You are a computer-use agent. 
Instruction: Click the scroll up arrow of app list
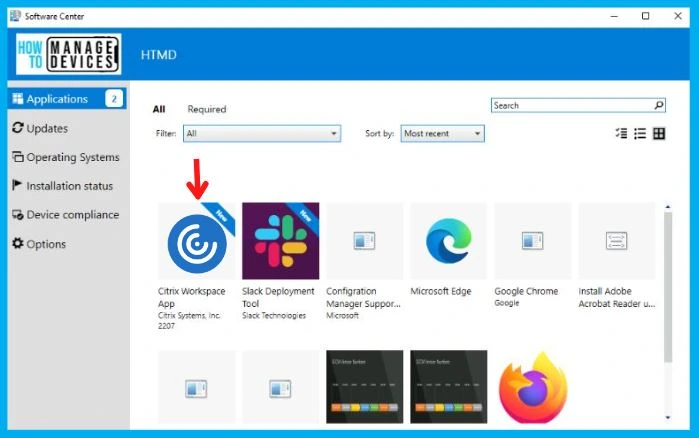668,207
